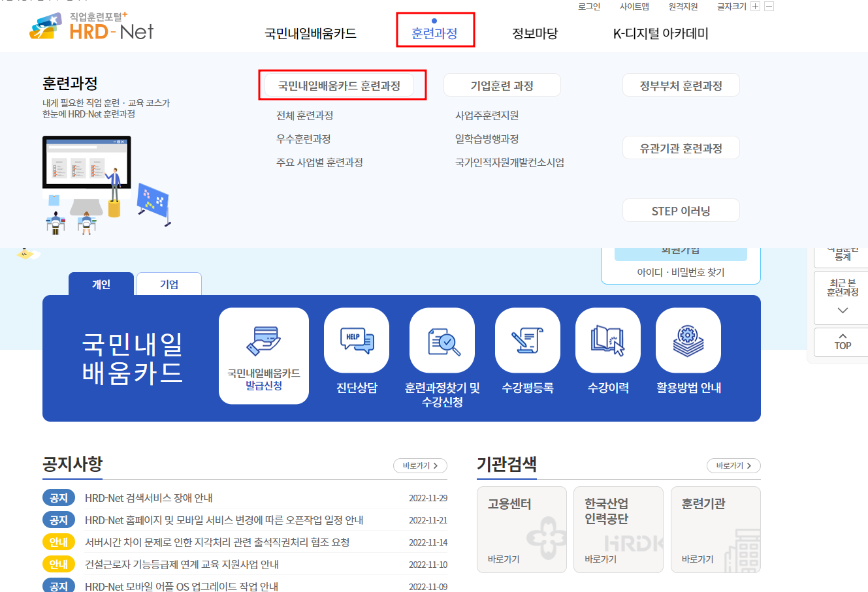Open K-디지털 아카데미 menu
868x592 pixels.
point(660,33)
